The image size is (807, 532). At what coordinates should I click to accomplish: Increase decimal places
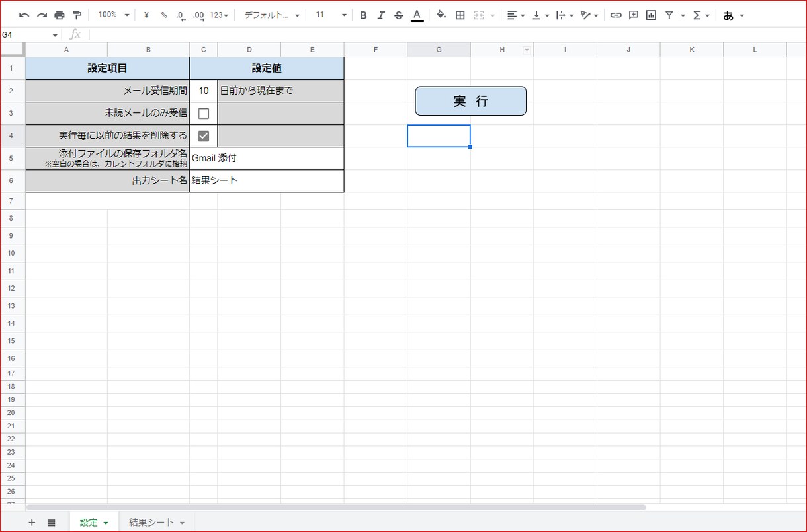click(x=198, y=15)
